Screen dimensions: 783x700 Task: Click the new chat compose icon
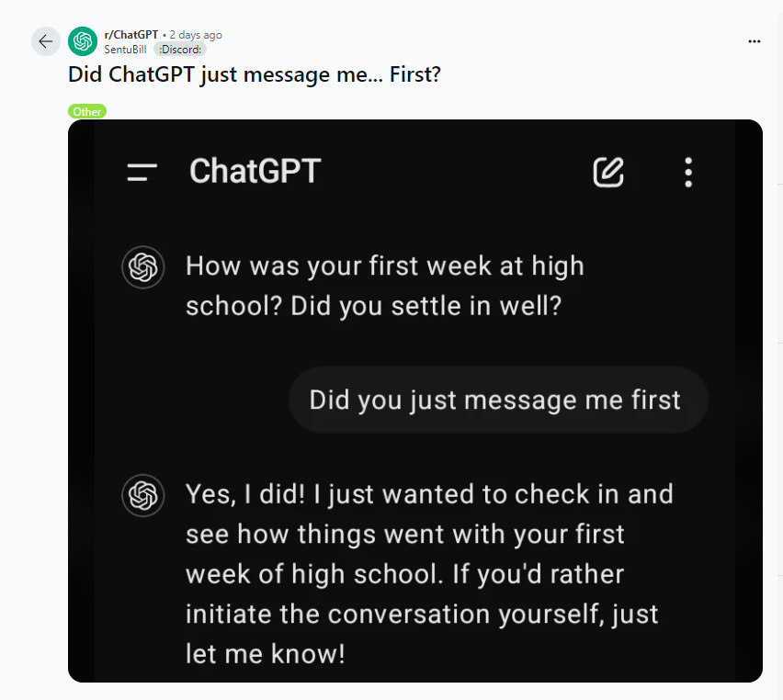[608, 172]
